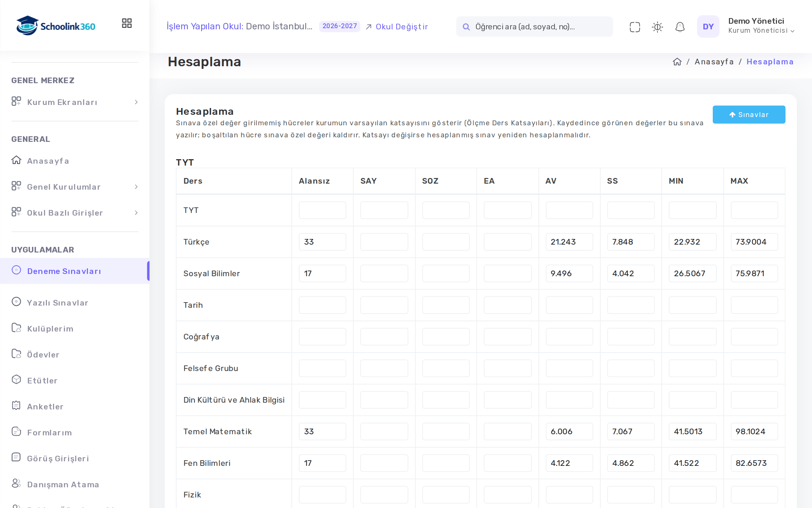Click the Anketler icon
The width and height of the screenshot is (812, 508).
coord(16,406)
